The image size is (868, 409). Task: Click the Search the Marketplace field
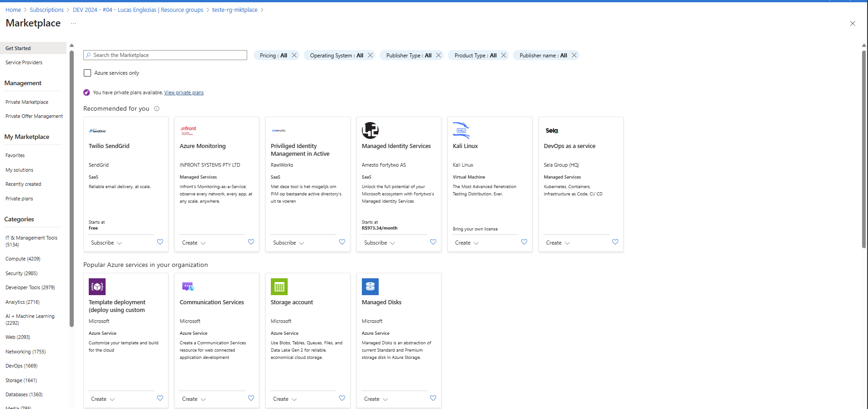tap(165, 55)
